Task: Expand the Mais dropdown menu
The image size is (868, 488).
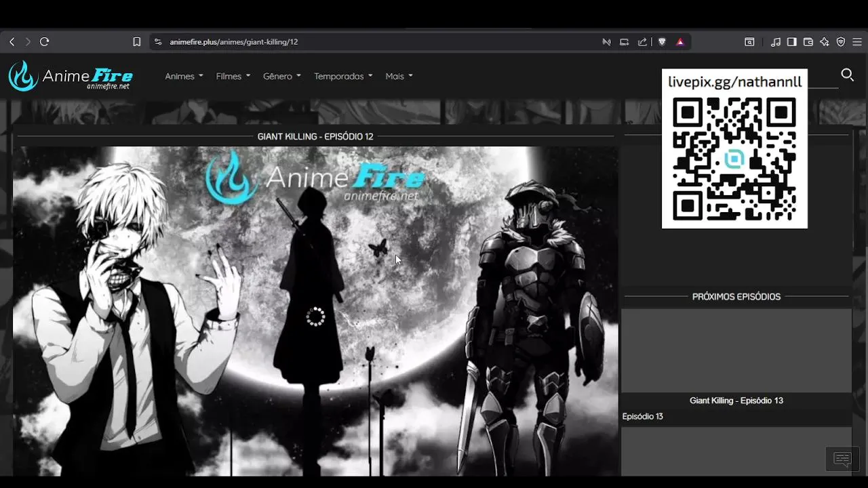Action: pyautogui.click(x=399, y=76)
